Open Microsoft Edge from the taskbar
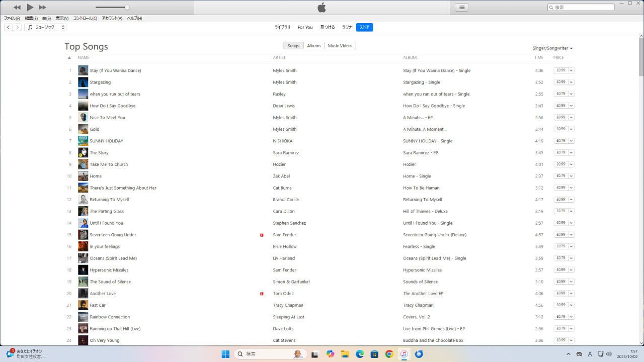Image resolution: width=644 pixels, height=362 pixels. point(360,354)
